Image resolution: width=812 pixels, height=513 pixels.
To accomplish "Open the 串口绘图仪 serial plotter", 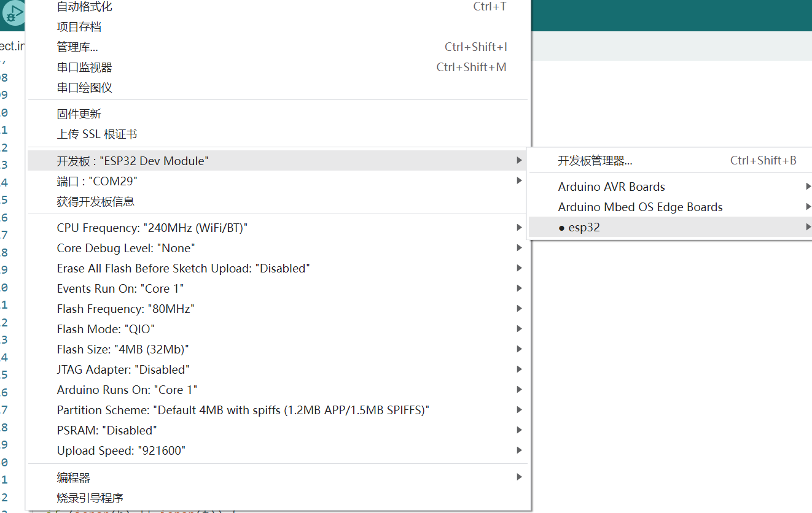I will [x=278, y=88].
